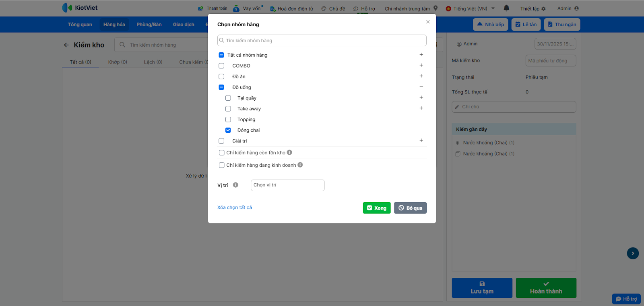Enable Chỉ kiểm hàng đang kinh doanh
644x306 pixels.
click(221, 165)
